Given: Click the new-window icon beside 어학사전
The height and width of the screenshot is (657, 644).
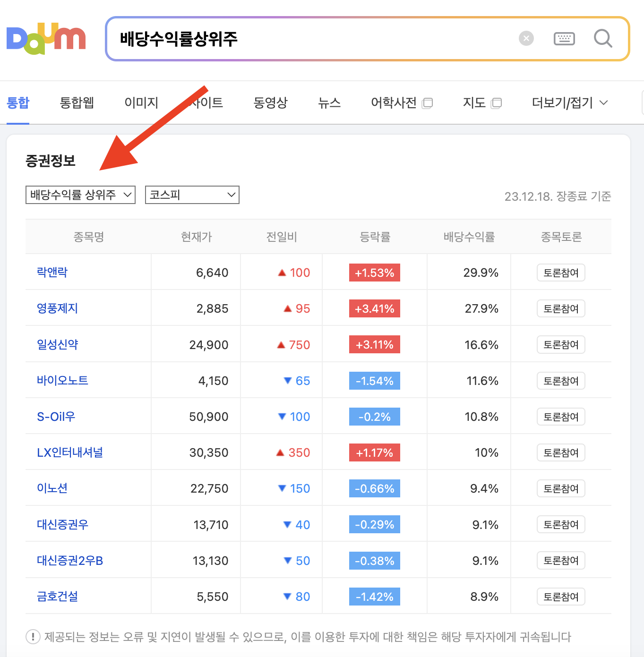Looking at the screenshot, I should coord(428,103).
